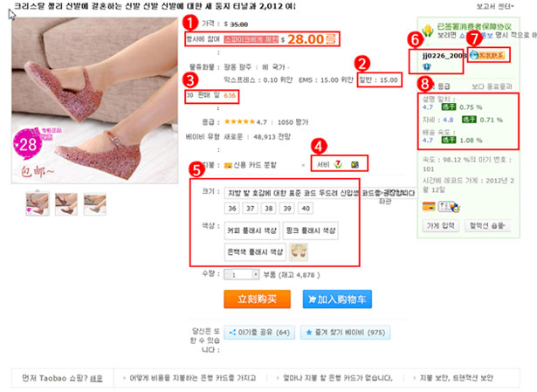Click the enter store button

pyautogui.click(x=440, y=225)
